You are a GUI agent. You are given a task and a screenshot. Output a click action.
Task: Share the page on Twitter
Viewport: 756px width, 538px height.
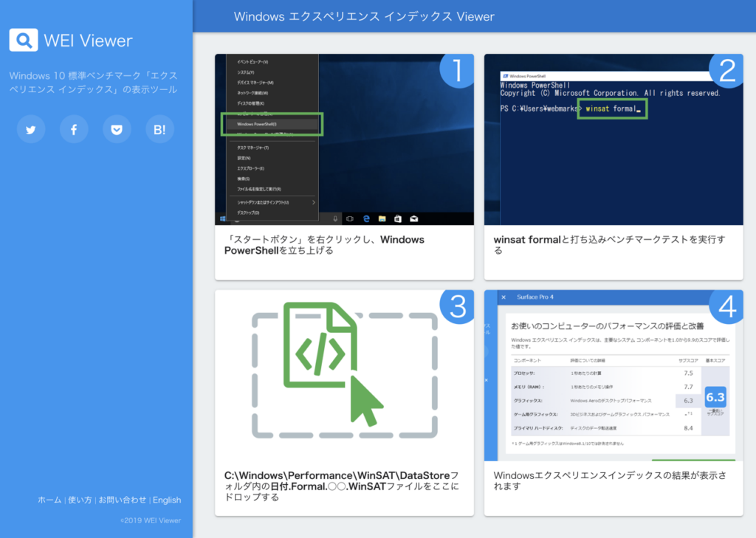pos(31,130)
